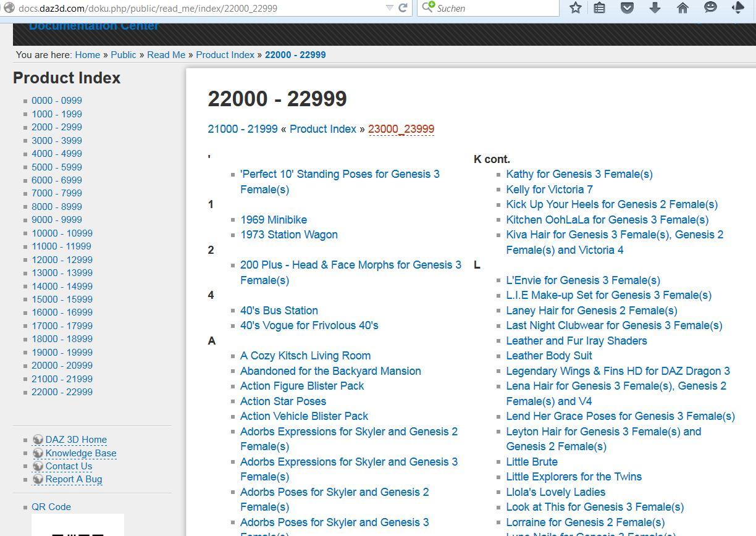The height and width of the screenshot is (536, 756).
Task: Open Action Figure Blister Pack link
Action: pyautogui.click(x=302, y=386)
